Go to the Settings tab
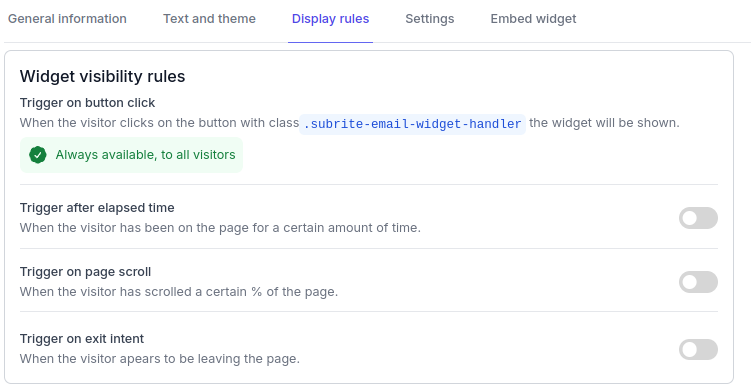This screenshot has height=391, width=751. pos(430,19)
